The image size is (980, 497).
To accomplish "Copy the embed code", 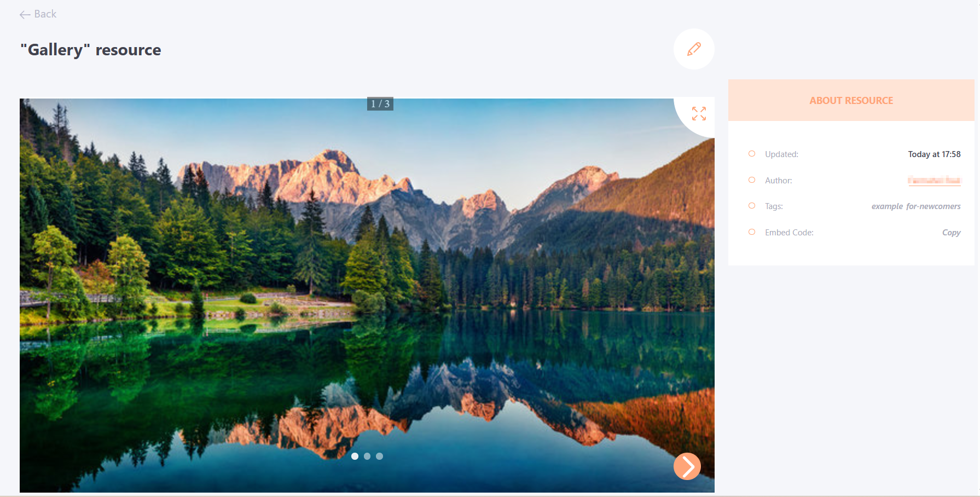I will [x=951, y=233].
